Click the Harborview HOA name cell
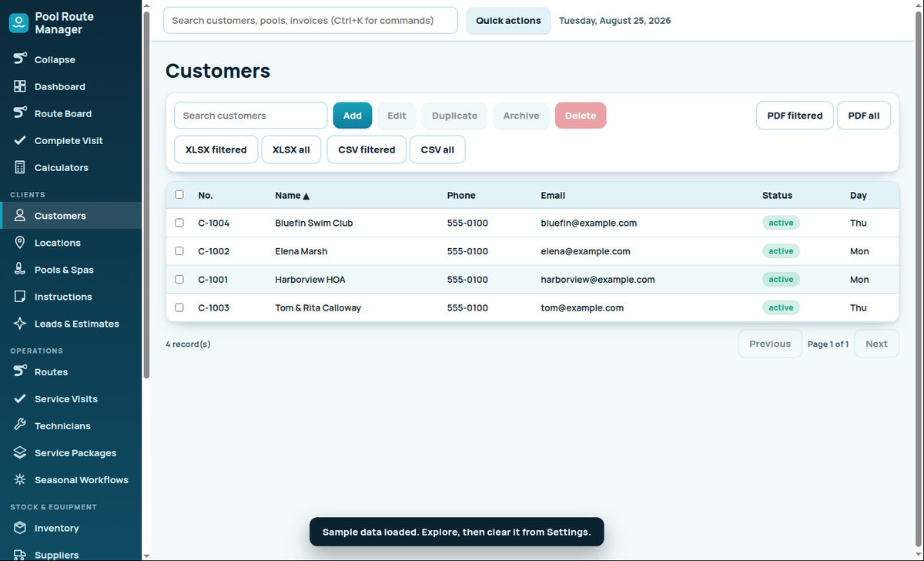 [x=310, y=280]
